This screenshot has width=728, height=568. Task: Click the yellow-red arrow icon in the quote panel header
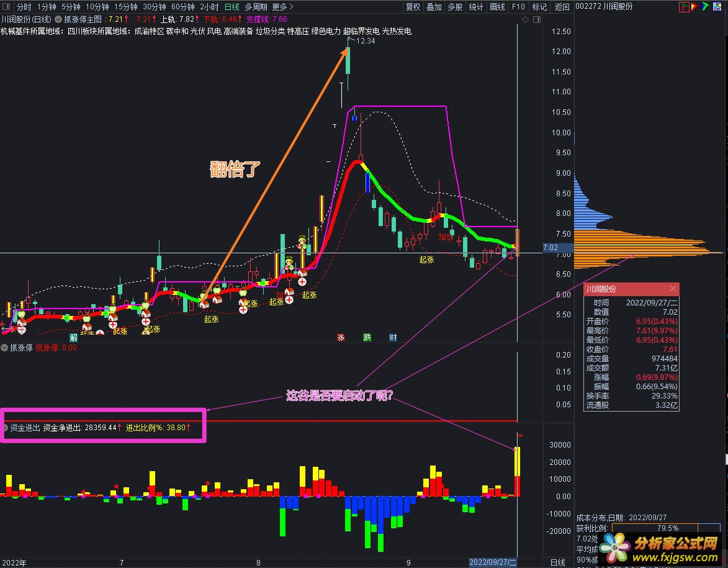click(694, 6)
